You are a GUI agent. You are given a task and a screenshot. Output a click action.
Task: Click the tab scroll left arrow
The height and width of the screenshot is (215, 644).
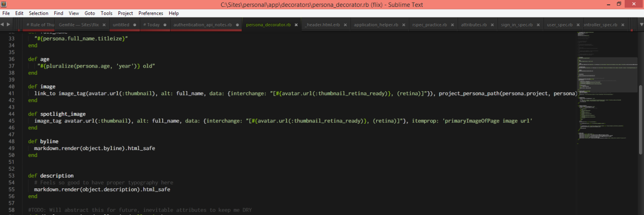point(3,25)
